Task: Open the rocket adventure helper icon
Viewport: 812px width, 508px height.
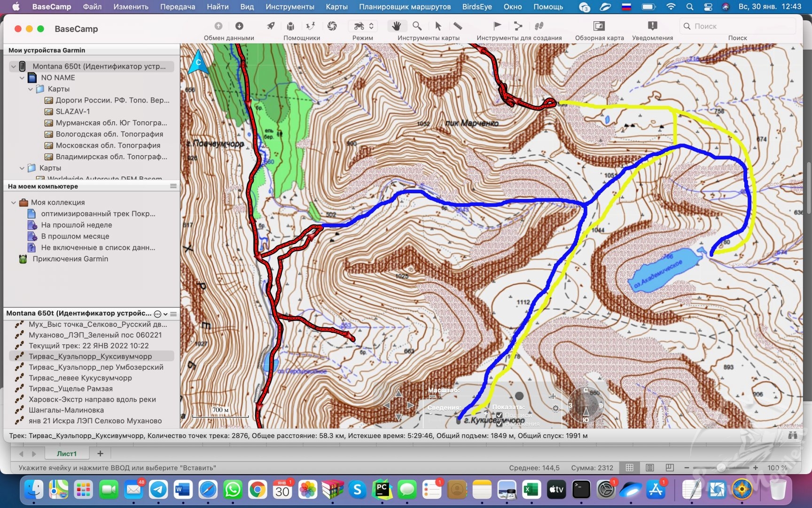Action: pyautogui.click(x=271, y=26)
